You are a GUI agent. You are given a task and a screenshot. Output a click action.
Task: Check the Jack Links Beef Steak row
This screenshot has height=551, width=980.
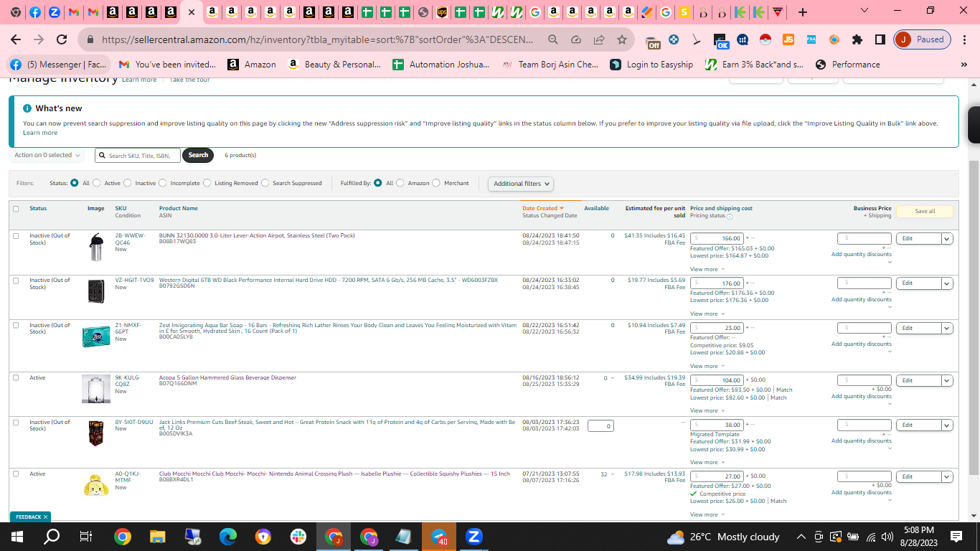tap(16, 423)
